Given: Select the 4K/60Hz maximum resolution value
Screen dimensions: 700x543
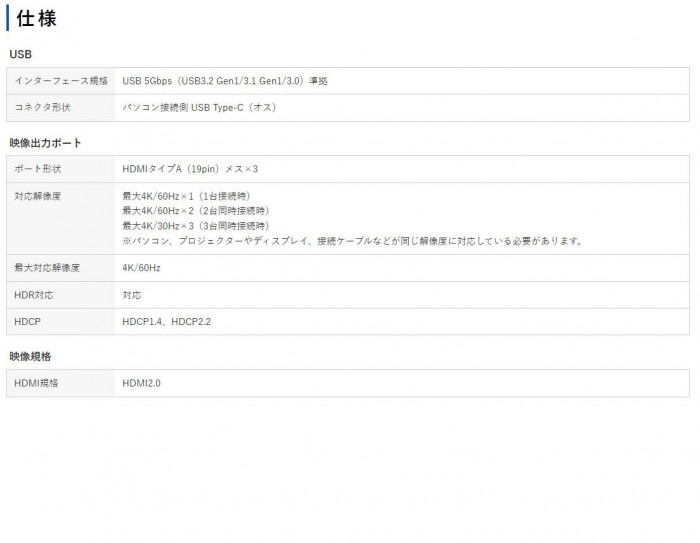Looking at the screenshot, I should pos(141,268).
